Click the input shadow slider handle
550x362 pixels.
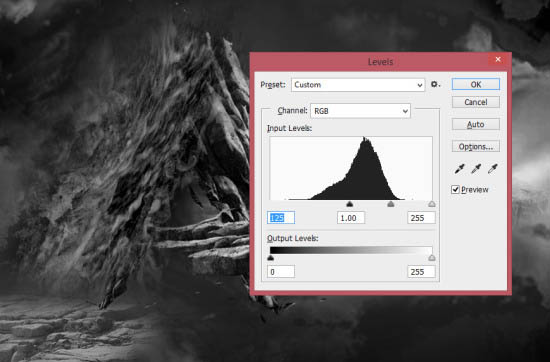click(349, 204)
